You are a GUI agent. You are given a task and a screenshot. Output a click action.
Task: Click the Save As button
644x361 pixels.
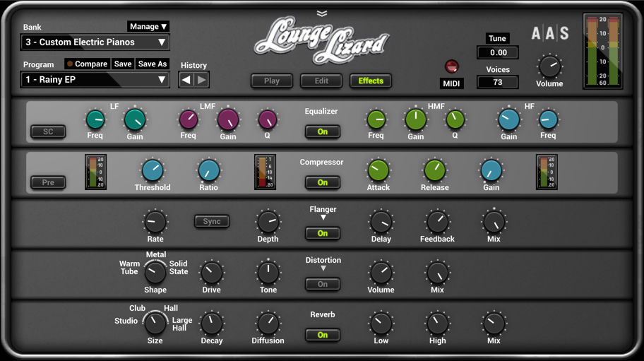(153, 64)
